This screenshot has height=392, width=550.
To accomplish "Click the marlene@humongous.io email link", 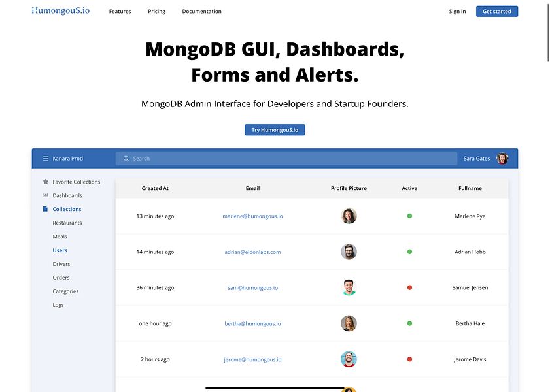I will pyautogui.click(x=252, y=216).
